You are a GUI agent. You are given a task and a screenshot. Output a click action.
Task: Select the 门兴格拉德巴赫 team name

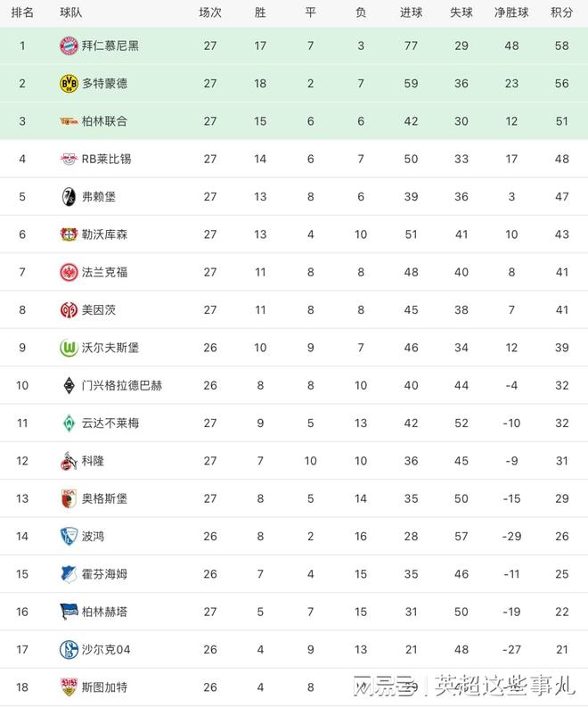122,385
